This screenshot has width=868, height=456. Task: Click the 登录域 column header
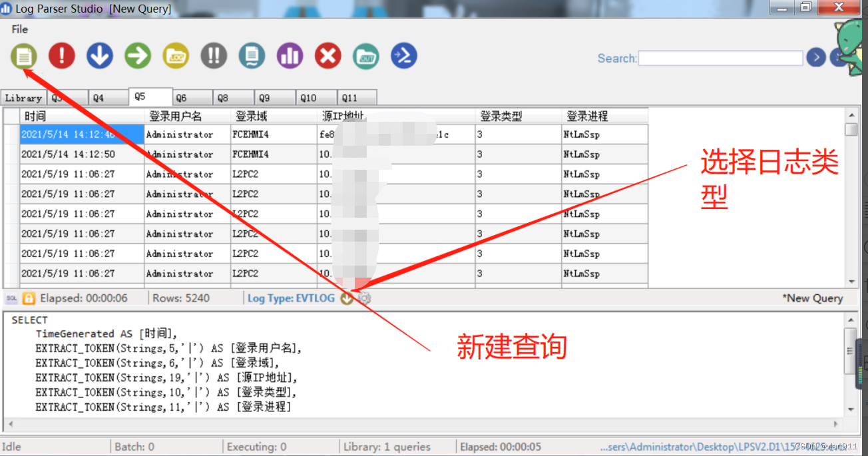tap(274, 116)
